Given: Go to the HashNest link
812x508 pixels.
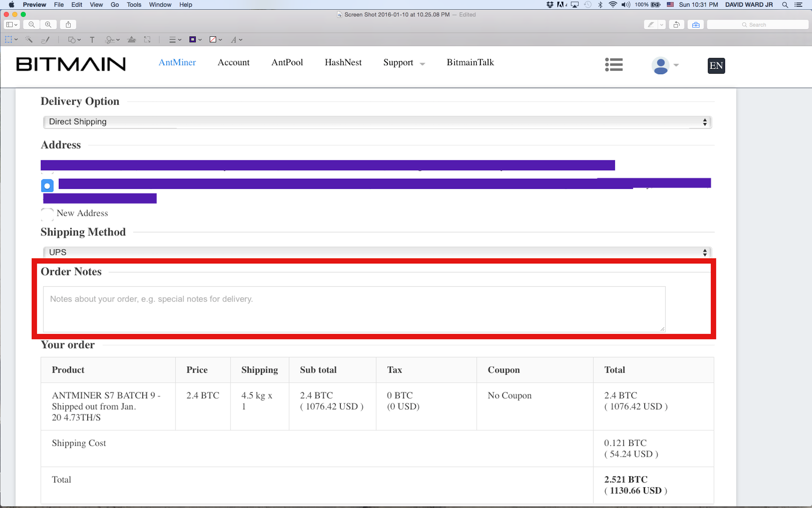Looking at the screenshot, I should pos(343,62).
